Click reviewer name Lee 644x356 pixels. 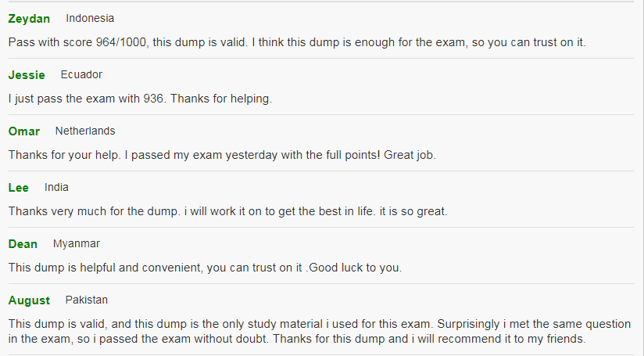tap(19, 188)
